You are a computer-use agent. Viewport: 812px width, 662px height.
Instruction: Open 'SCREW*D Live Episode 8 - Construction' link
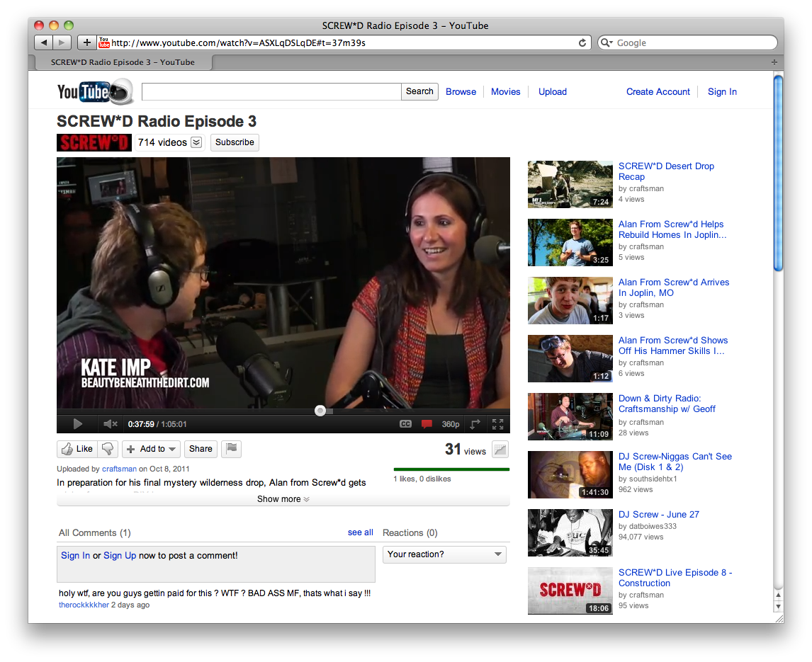click(675, 578)
